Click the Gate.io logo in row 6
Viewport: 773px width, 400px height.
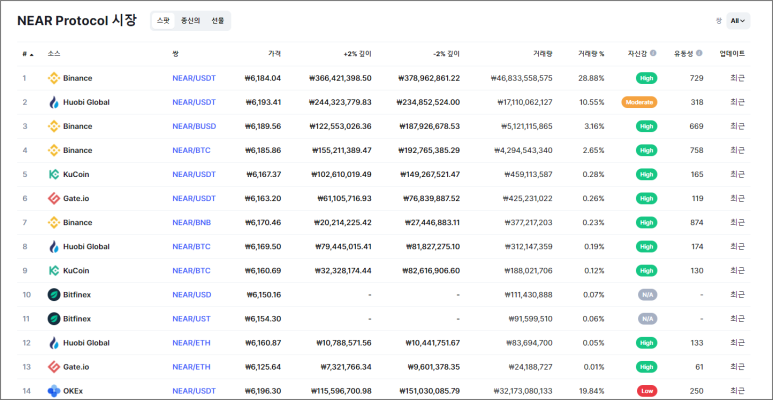coord(54,198)
